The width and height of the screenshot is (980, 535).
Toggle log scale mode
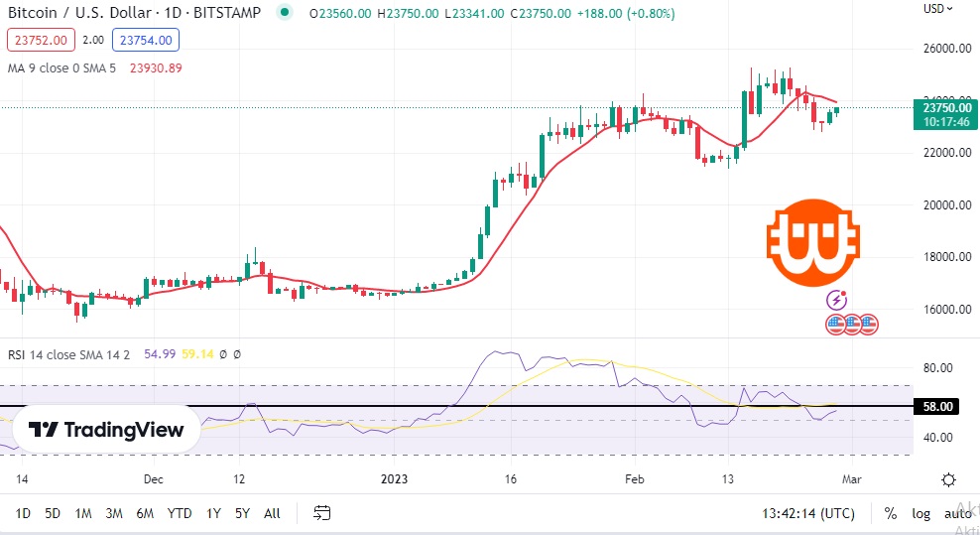[920, 514]
